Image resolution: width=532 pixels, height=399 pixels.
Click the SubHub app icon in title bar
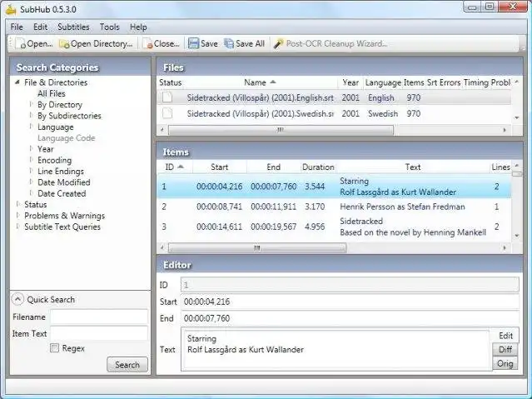pyautogui.click(x=11, y=9)
